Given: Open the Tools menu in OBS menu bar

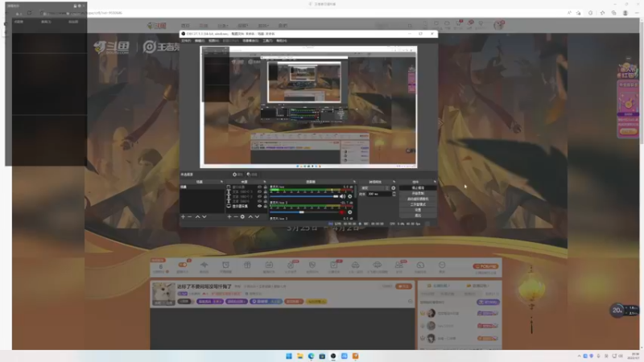Looking at the screenshot, I should 267,41.
